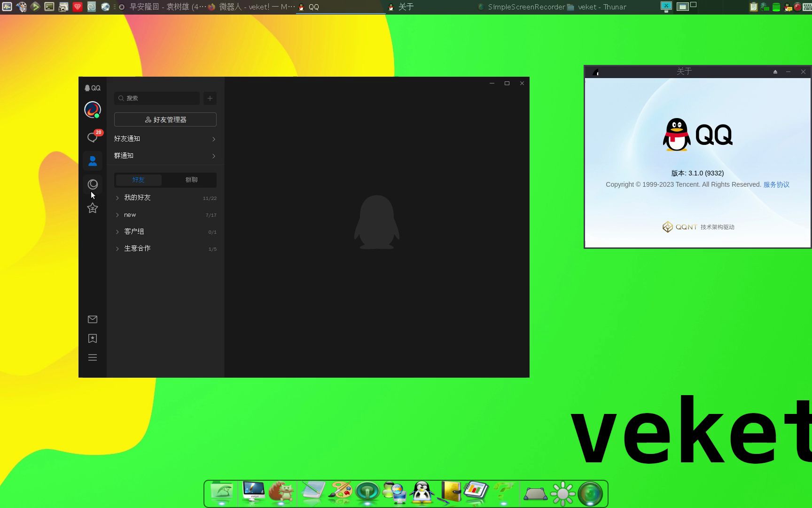Open the brightness sun icon in the dock
The image size is (812, 508).
[x=562, y=494]
